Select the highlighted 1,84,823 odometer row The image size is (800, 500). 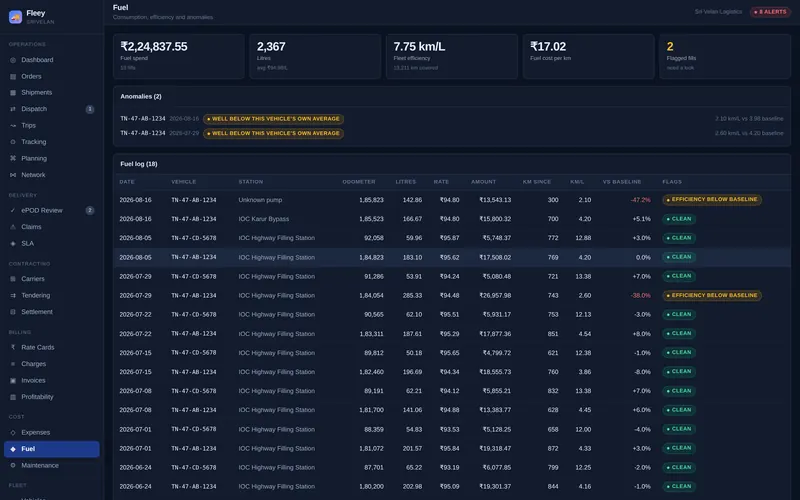[452, 257]
